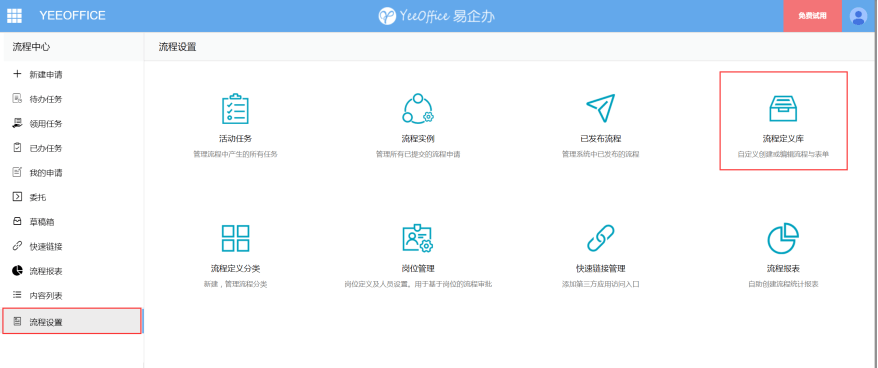The height and width of the screenshot is (368, 878).
Task: Click the 我的申请 sidebar icon
Action: (17, 172)
